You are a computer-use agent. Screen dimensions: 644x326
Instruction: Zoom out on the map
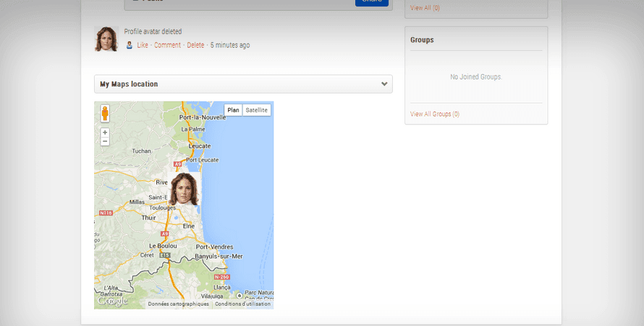click(x=105, y=141)
